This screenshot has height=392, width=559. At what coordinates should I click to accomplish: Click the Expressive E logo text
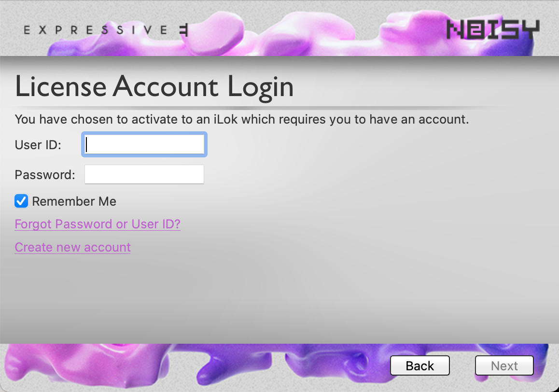tap(105, 30)
